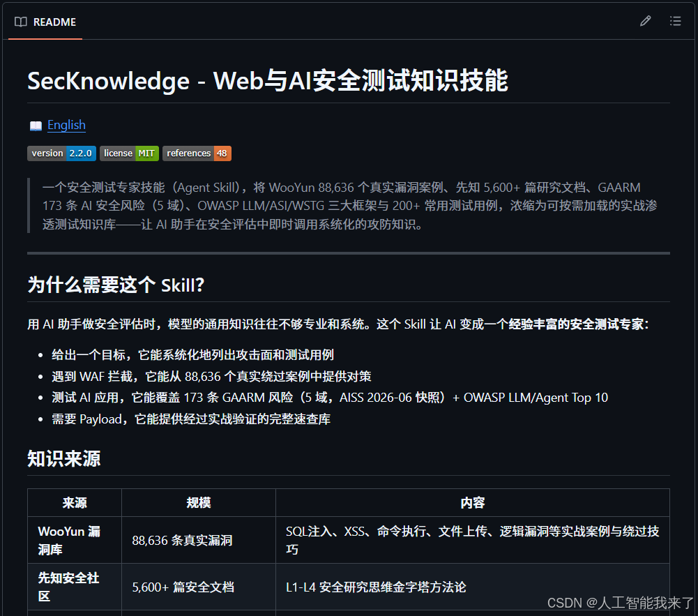This screenshot has height=616, width=698.
Task: Click the cell L1-L4 安全研究思维金字塔方法论
Action: click(x=472, y=587)
